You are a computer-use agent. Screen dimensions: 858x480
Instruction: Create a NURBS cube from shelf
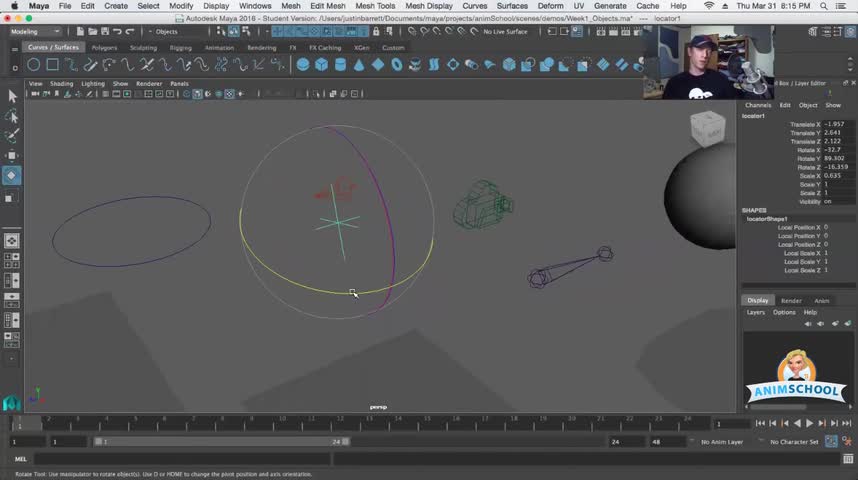(321, 65)
